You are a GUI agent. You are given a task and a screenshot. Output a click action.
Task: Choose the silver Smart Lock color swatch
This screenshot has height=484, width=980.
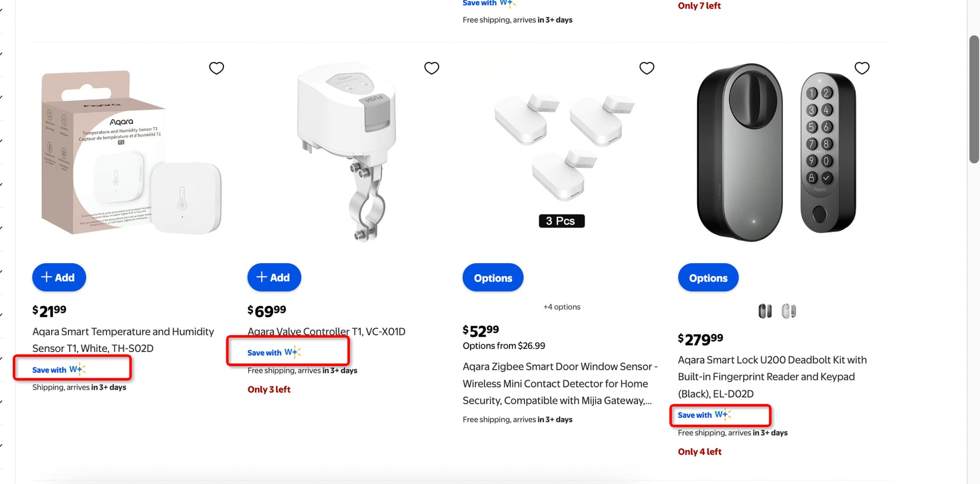coord(789,311)
